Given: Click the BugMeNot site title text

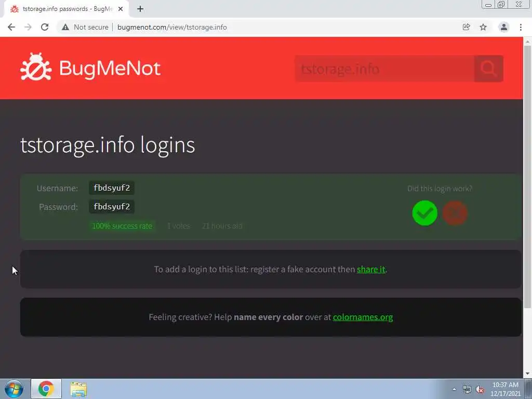Looking at the screenshot, I should [110, 68].
